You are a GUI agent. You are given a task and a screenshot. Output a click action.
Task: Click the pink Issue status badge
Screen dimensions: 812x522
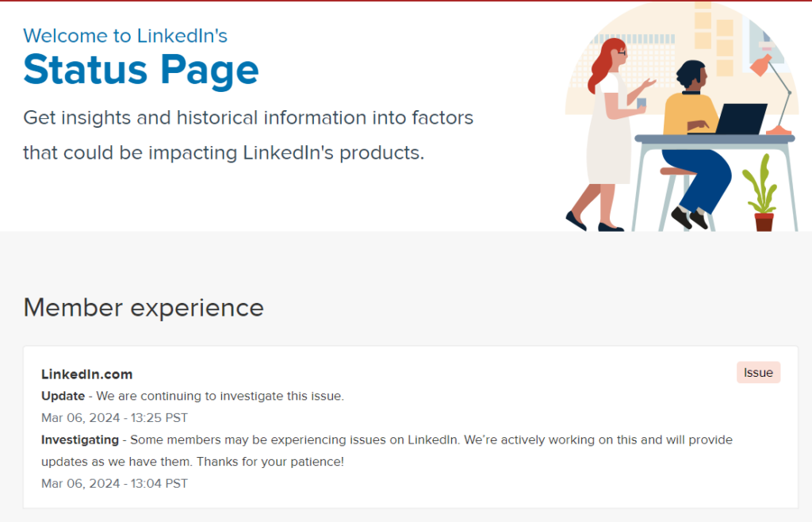758,373
